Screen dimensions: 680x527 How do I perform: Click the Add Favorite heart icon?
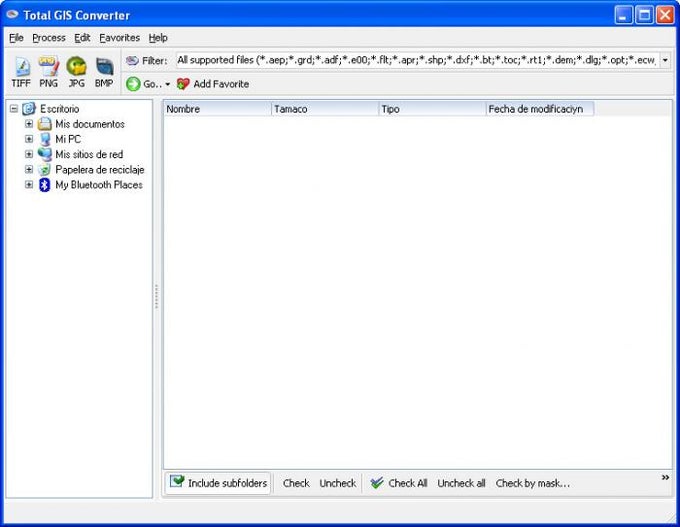(183, 84)
